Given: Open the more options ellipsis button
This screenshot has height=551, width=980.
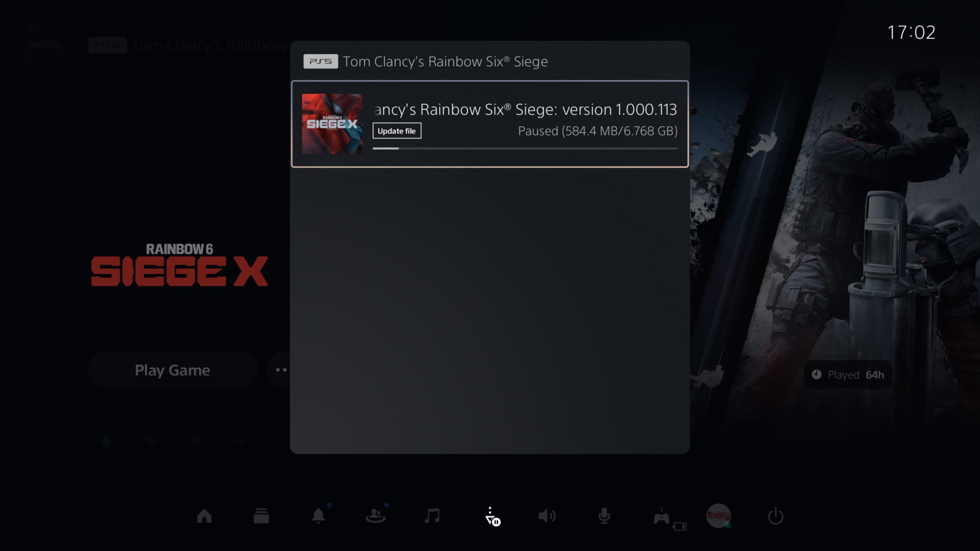Looking at the screenshot, I should coord(281,370).
